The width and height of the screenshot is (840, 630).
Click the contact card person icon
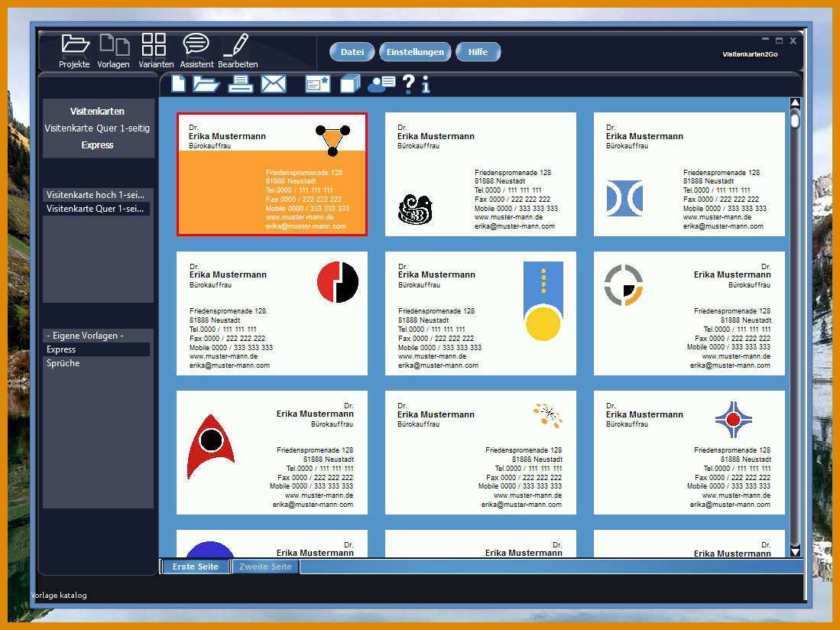381,84
